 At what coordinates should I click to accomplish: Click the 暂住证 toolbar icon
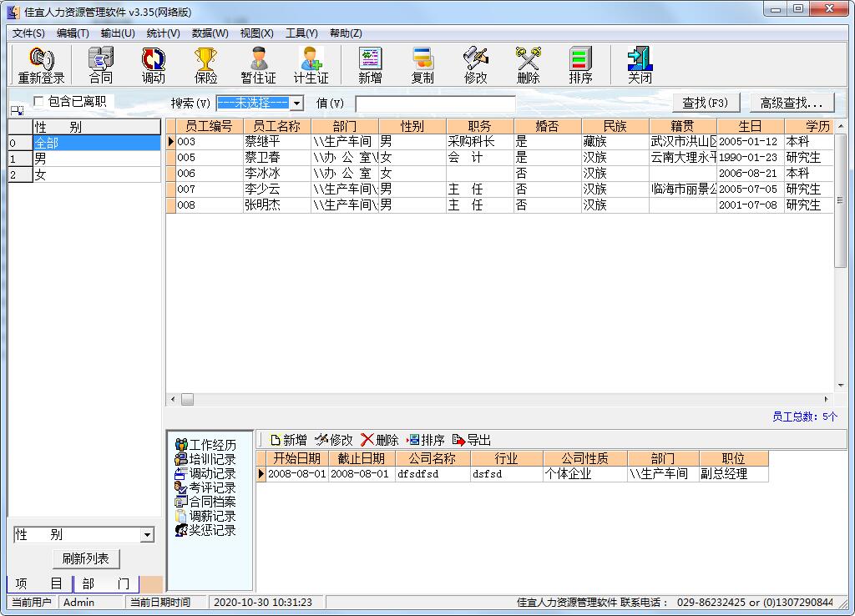click(259, 65)
